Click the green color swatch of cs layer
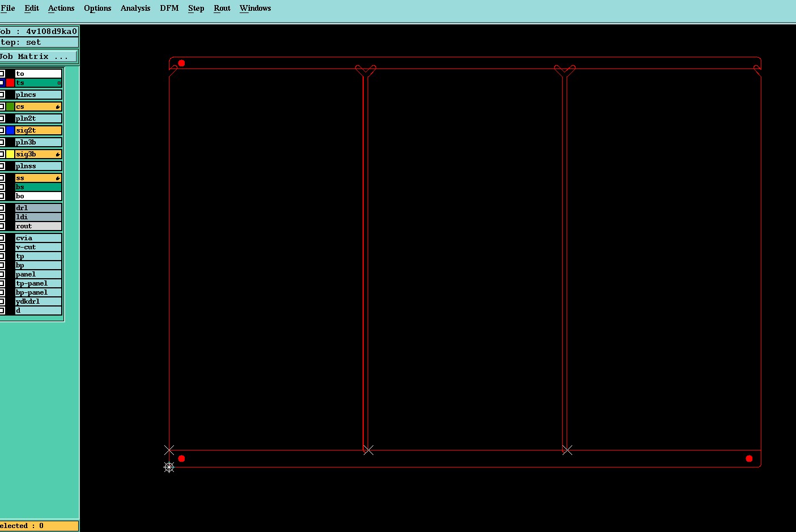Image resolution: width=796 pixels, height=532 pixels. pyautogui.click(x=10, y=107)
